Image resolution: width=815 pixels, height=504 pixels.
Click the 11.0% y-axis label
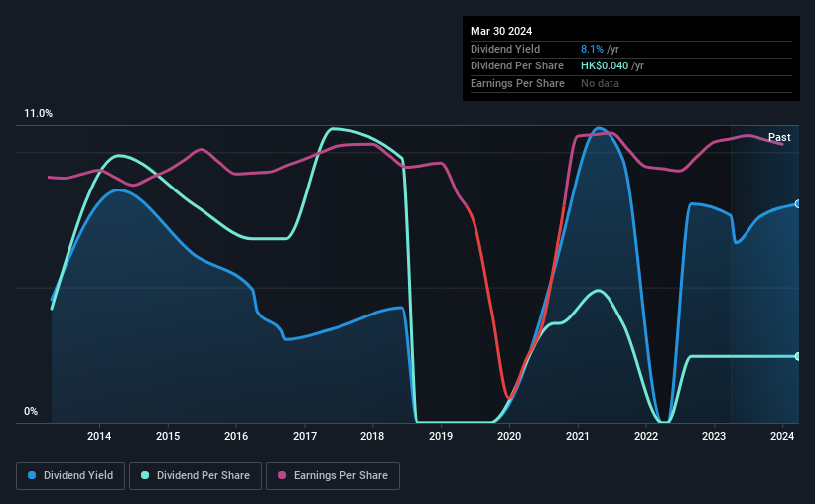(x=38, y=114)
